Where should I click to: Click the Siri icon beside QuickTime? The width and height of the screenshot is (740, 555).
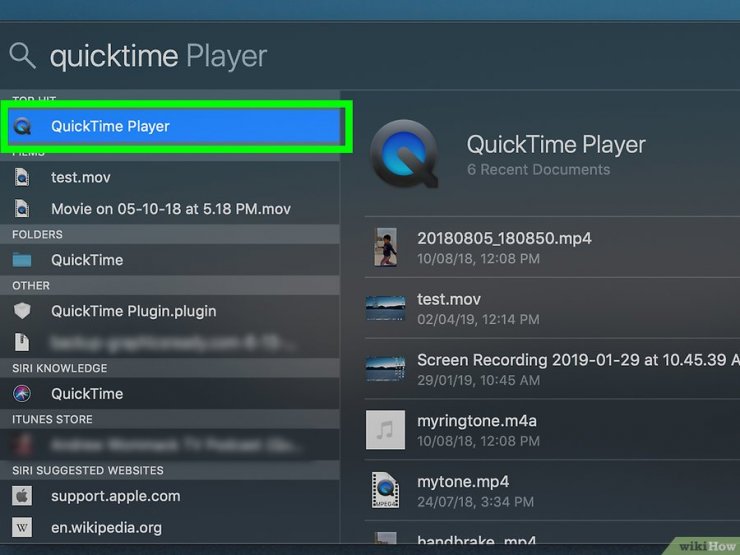coord(22,394)
